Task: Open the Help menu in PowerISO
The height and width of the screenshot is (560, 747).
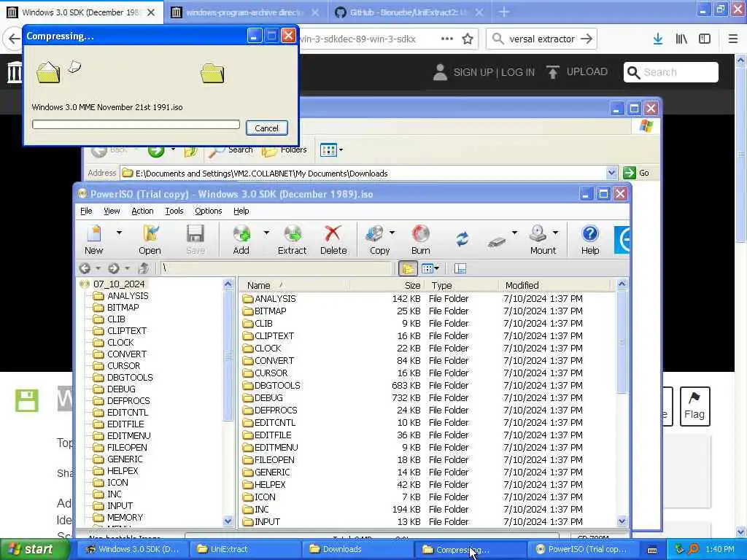Action: (241, 211)
